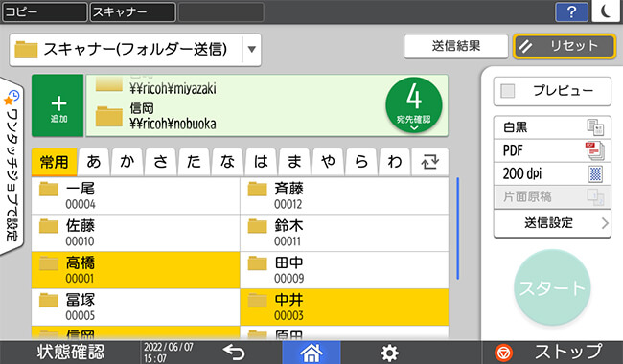Viewport: 623px width, 364px height.
Task: Open settings gear in bottom bar
Action: (389, 353)
